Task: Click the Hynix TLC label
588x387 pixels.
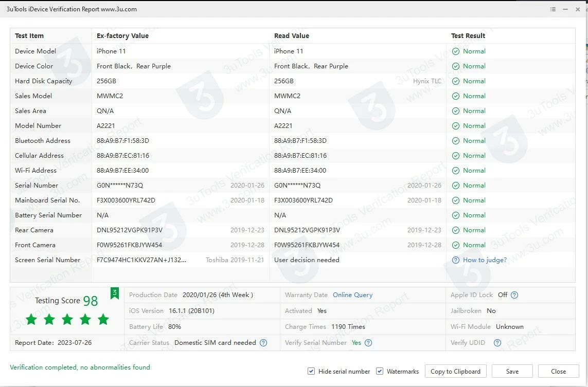Action: point(427,81)
